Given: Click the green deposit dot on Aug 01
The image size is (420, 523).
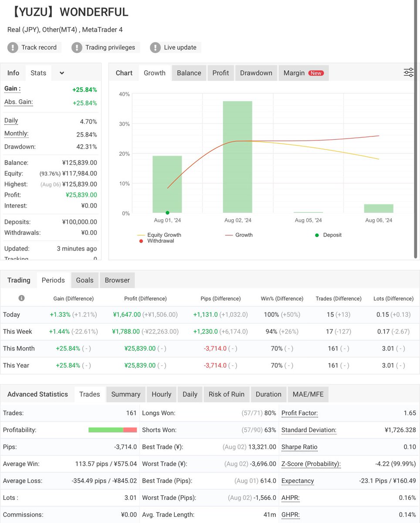Looking at the screenshot, I should point(167,213).
